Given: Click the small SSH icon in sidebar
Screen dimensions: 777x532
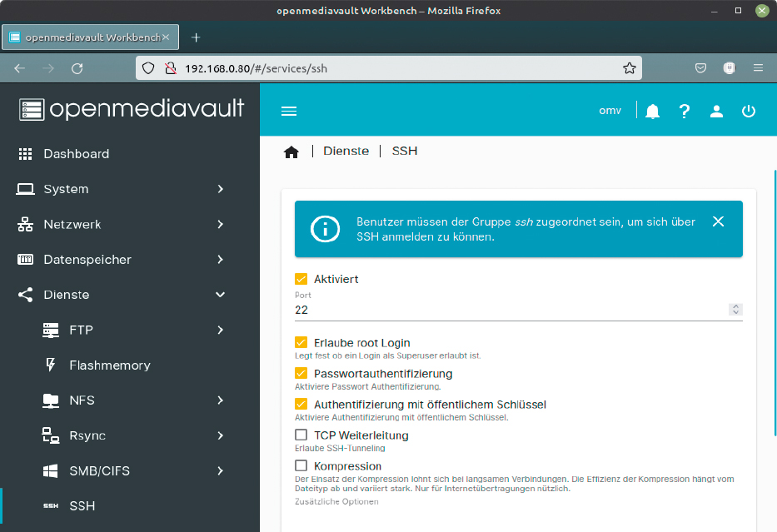Looking at the screenshot, I should point(51,505).
